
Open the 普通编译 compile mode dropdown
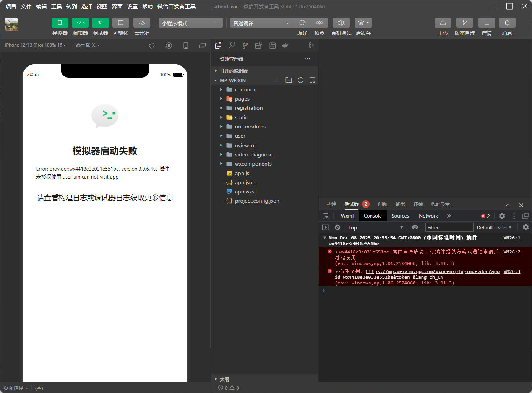click(261, 23)
